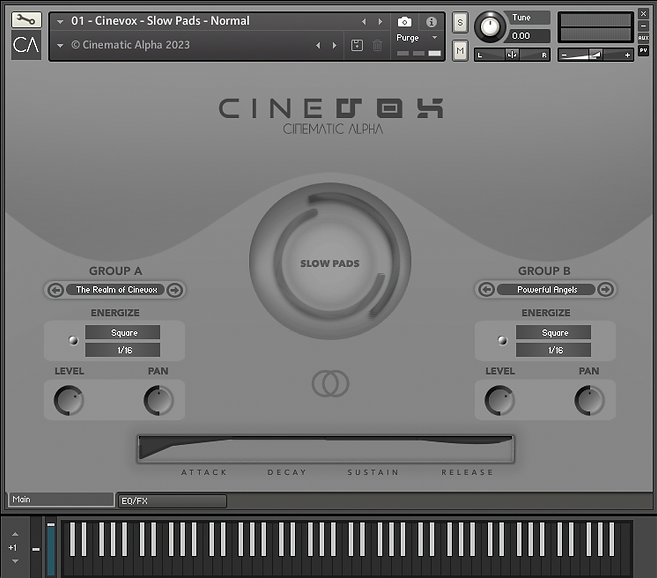Click the Group A Level knob

(x=69, y=401)
